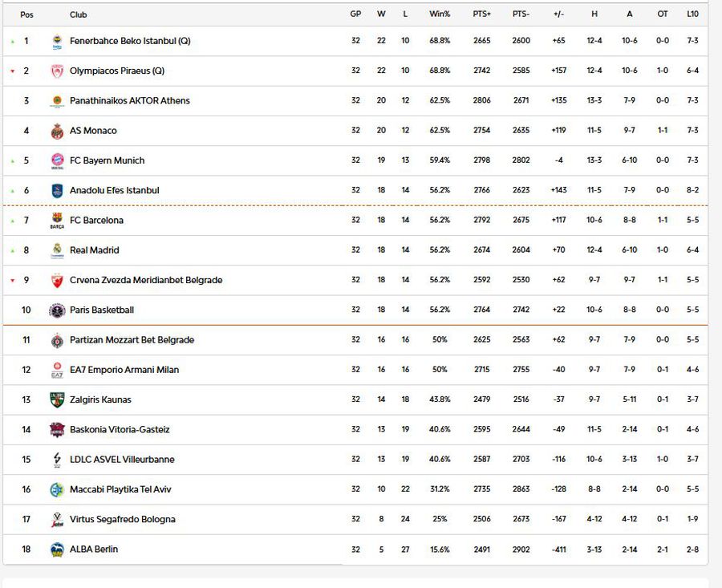Viewport: 722px width, 588px height.
Task: Open Panathinaikos AKTOR Athens team page
Action: pyautogui.click(x=130, y=101)
